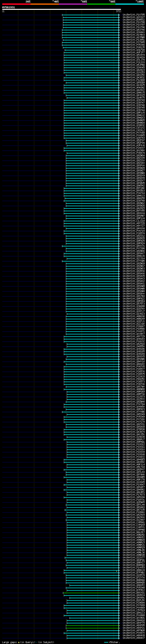Click the cyan ~100% segment of the color legend
The width and height of the screenshot is (146, 644).
tap(130, 4)
